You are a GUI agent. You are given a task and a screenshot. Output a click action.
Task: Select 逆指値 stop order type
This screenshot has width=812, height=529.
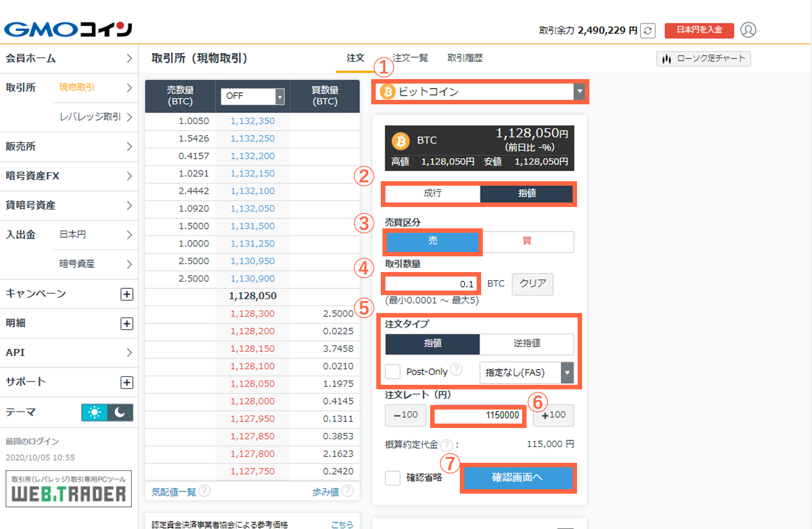(x=527, y=343)
